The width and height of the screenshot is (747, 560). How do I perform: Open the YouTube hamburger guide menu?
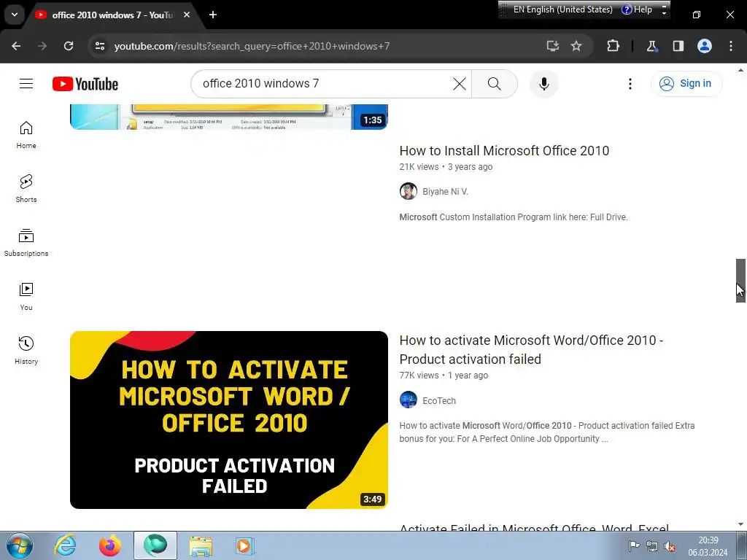pyautogui.click(x=26, y=84)
